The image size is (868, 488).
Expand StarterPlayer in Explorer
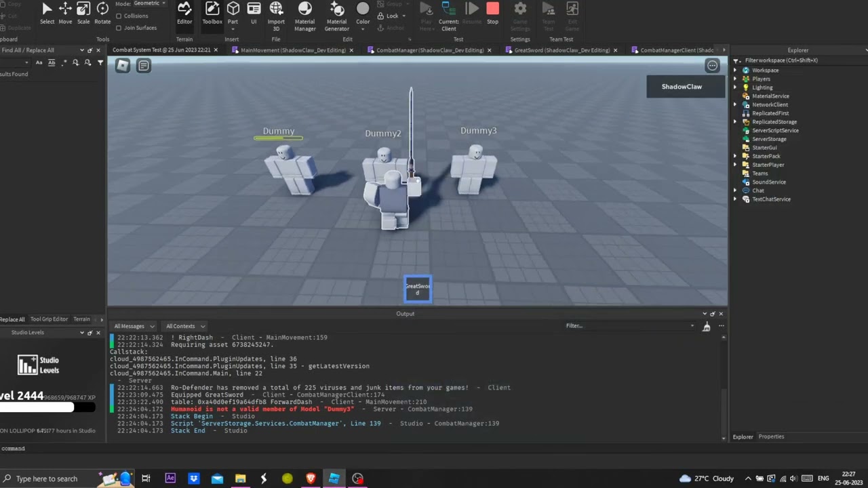[x=736, y=165]
